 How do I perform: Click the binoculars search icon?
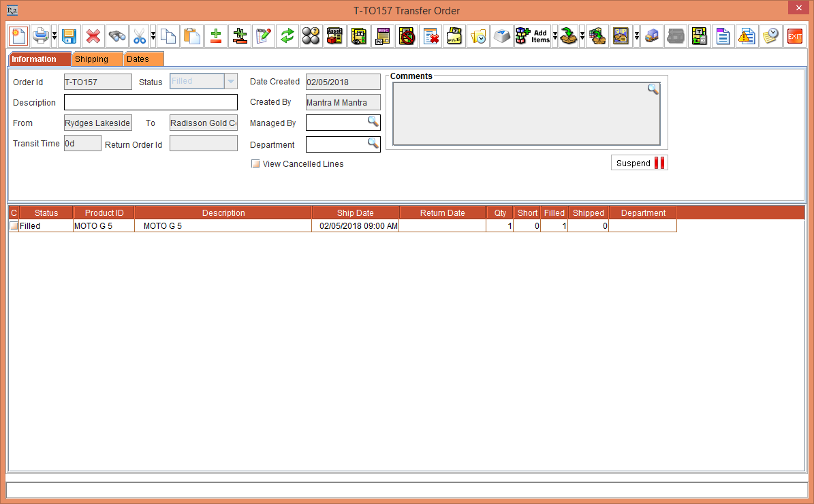click(116, 36)
